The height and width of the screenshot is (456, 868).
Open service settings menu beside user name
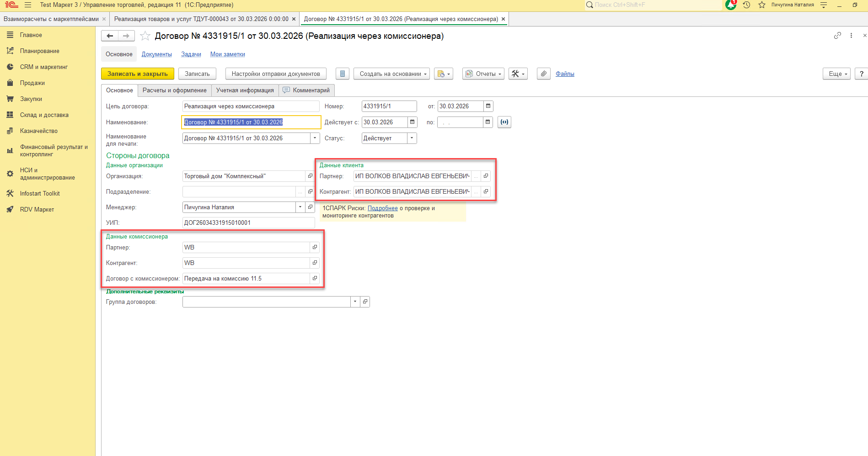click(824, 5)
